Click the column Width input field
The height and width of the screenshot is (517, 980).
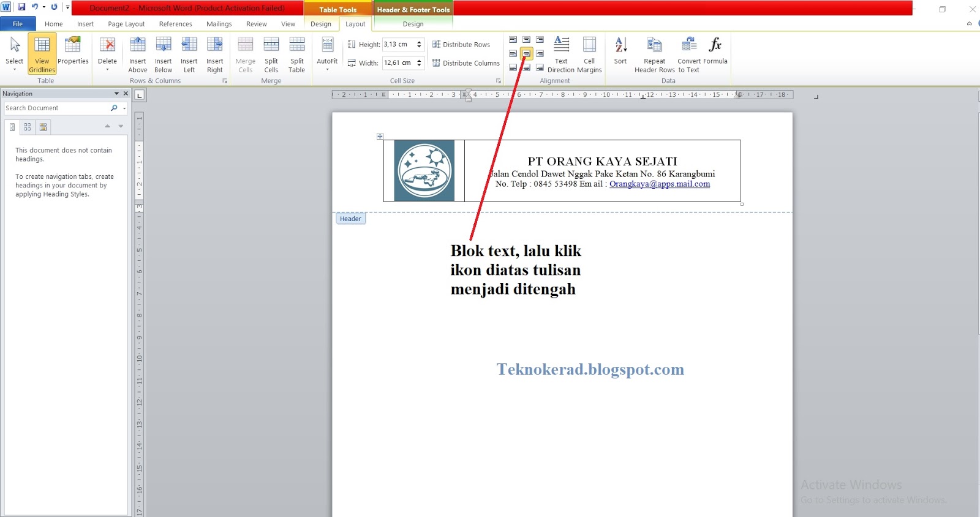coord(398,62)
